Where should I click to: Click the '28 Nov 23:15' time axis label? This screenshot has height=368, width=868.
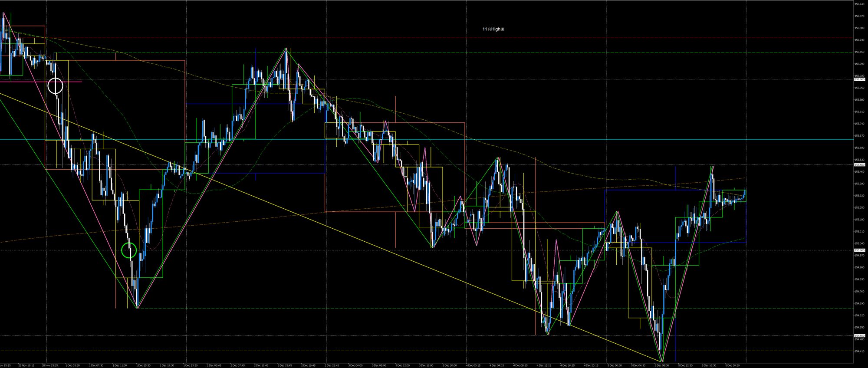pyautogui.click(x=49, y=365)
